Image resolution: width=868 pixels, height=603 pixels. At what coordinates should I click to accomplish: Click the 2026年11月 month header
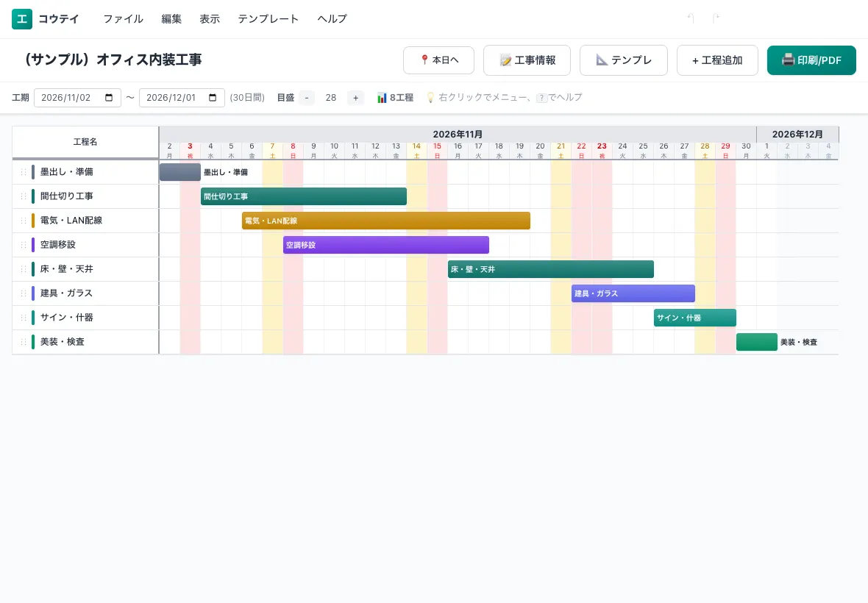pyautogui.click(x=458, y=135)
